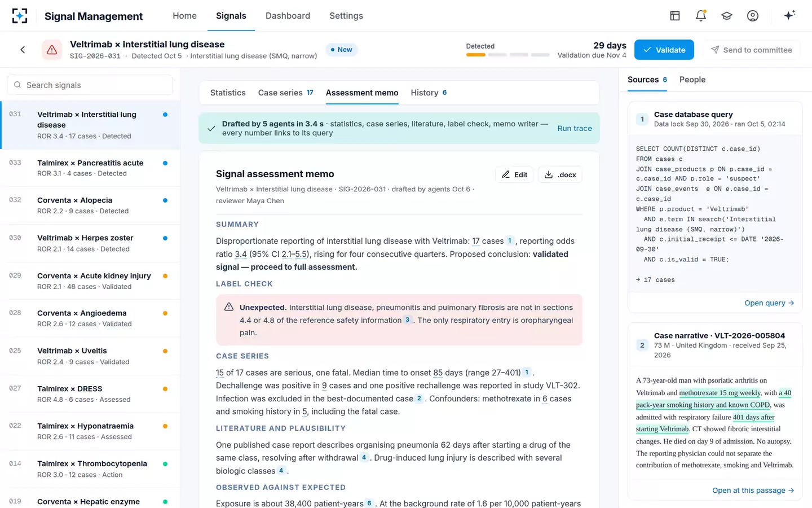Click source badge 1 on Case database query
Screen dimensions: 812x508
point(642,119)
